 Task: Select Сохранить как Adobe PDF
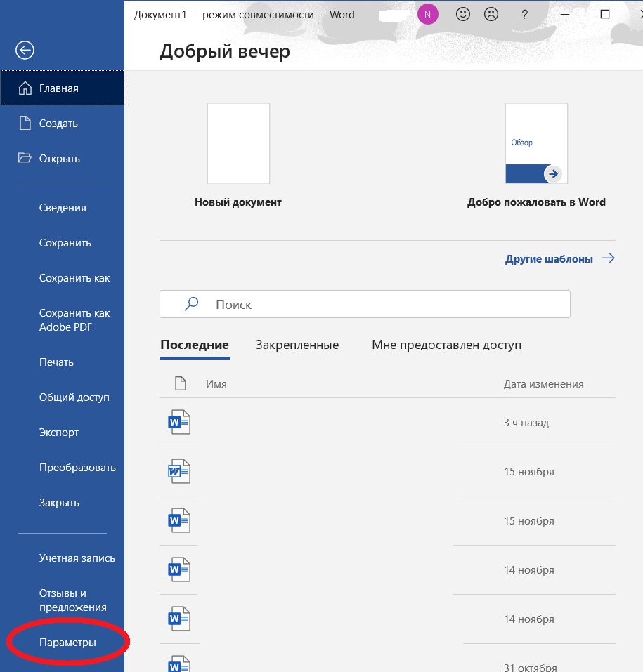click(74, 320)
